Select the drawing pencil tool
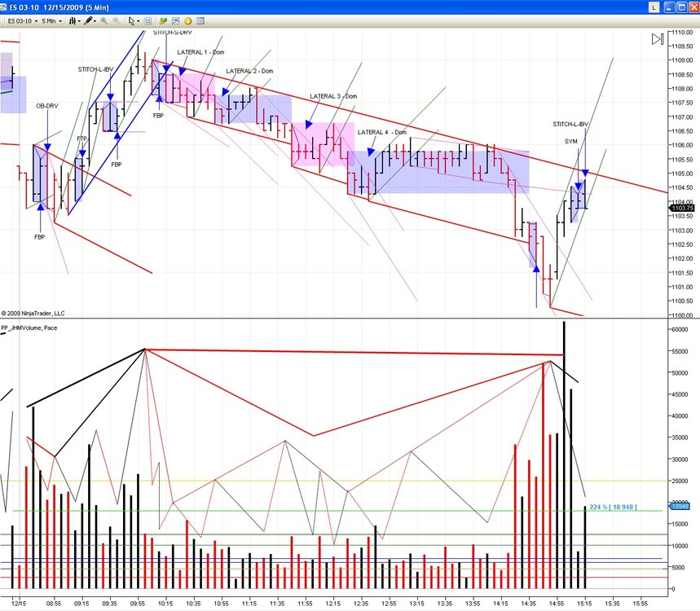This screenshot has height=611, width=700. tap(88, 21)
